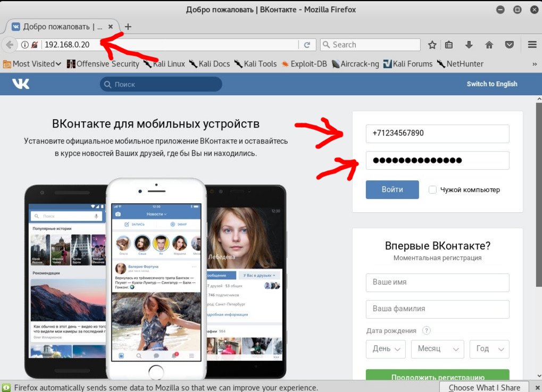This screenshot has width=542, height=392.
Task: Click the Ваше имя input field
Action: point(438,282)
